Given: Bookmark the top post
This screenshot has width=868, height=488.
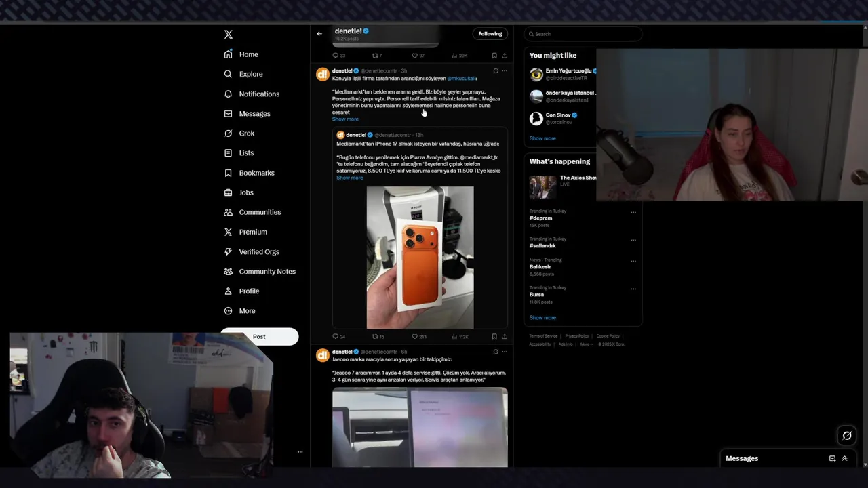Looking at the screenshot, I should tap(494, 56).
